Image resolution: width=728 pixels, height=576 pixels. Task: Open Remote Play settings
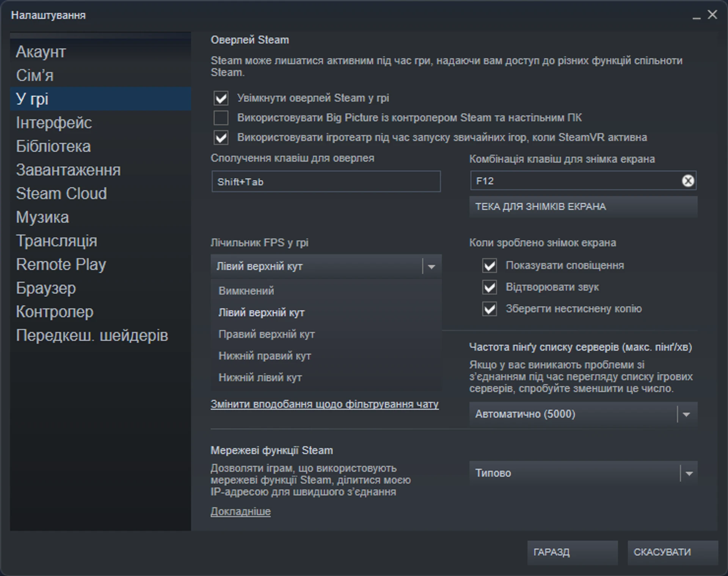tap(100, 264)
